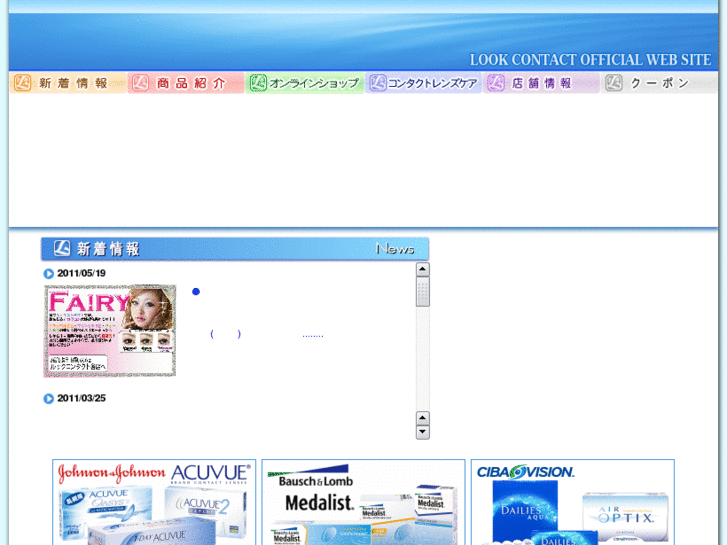Go to the オンラインショップ tab
This screenshot has width=727, height=545.
(x=305, y=83)
